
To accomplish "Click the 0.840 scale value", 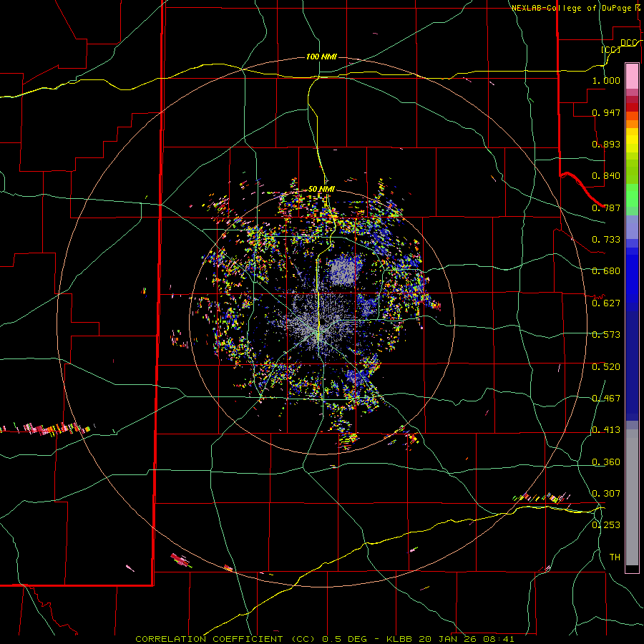I will point(606,176).
